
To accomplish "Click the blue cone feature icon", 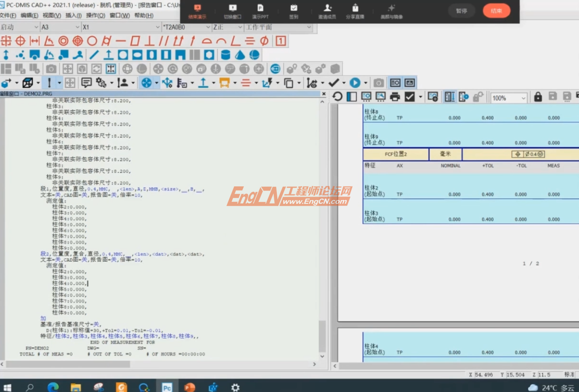I will coord(240,55).
